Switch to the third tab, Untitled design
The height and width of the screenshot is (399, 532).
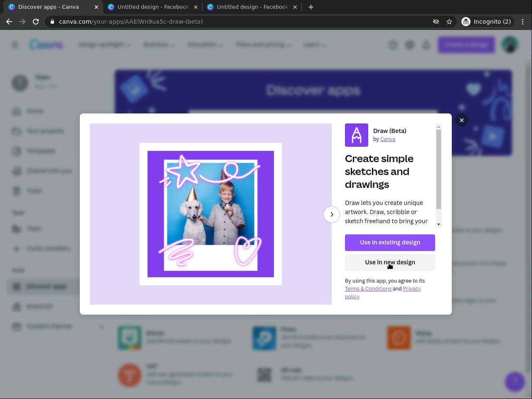coord(253,7)
